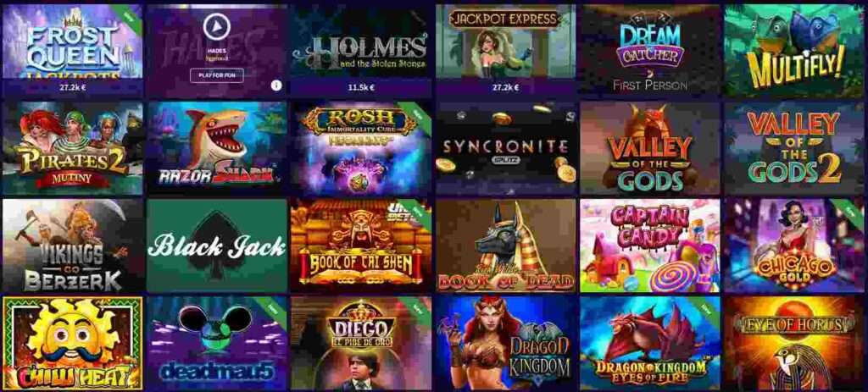868x392 pixels.
Task: Click the info icon on Hades tile
Action: (277, 86)
